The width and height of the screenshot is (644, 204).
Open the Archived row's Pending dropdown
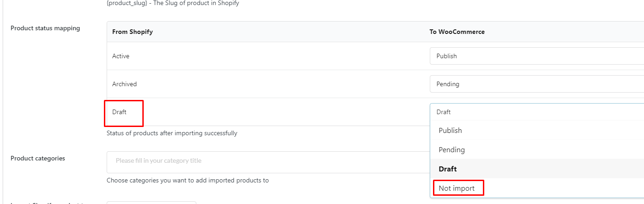click(x=537, y=84)
